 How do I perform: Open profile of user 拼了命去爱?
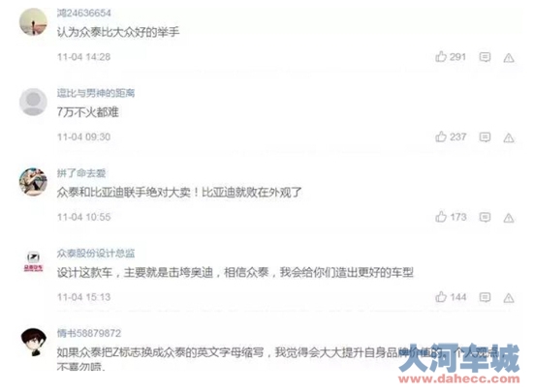click(81, 173)
